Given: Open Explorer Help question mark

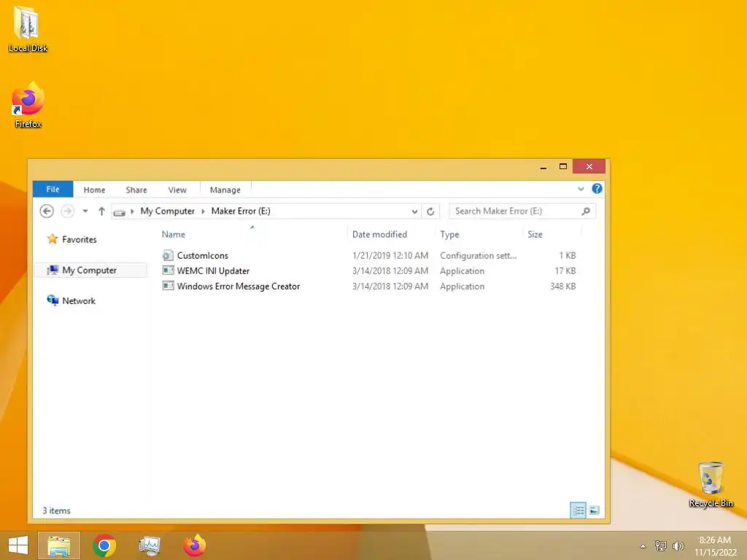Looking at the screenshot, I should (597, 189).
